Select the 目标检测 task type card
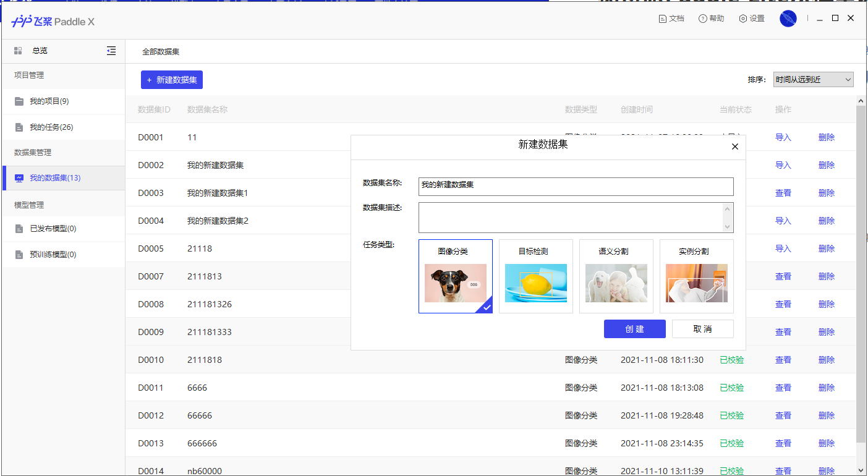Image resolution: width=868 pixels, height=476 pixels. [x=536, y=276]
